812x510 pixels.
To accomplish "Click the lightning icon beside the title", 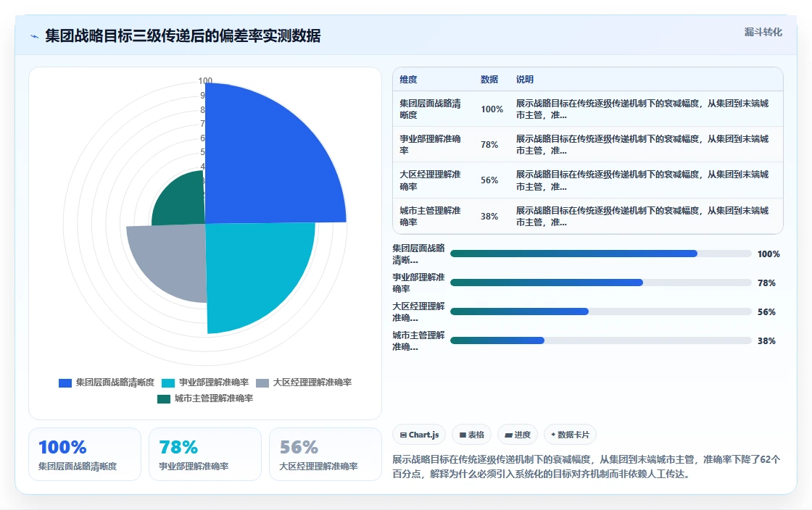I will [35, 36].
